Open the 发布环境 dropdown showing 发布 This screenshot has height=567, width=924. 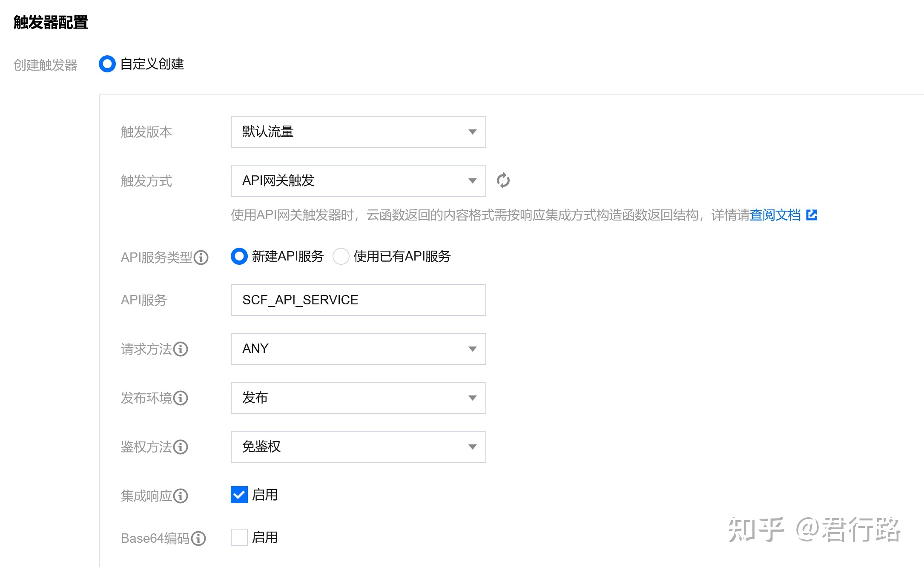[x=358, y=398]
